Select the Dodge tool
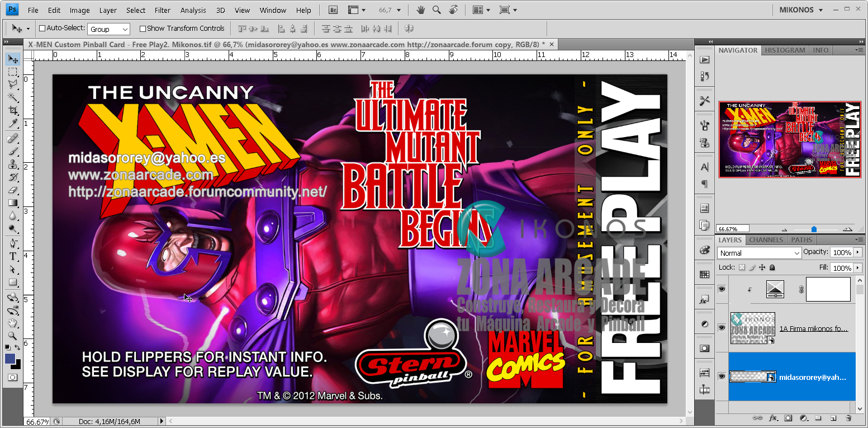 pyautogui.click(x=13, y=229)
